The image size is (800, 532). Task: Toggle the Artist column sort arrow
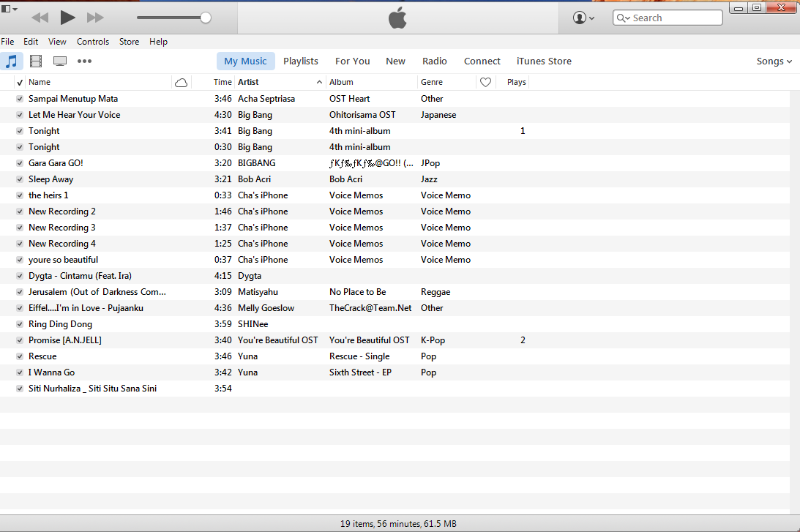click(x=319, y=82)
